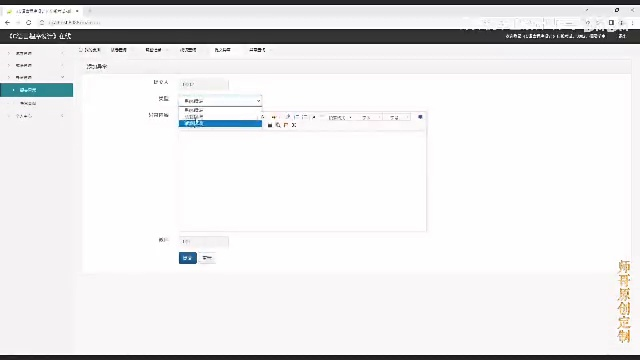Open the teal highlighted sidebar item
640x360 pixels.
click(37, 90)
